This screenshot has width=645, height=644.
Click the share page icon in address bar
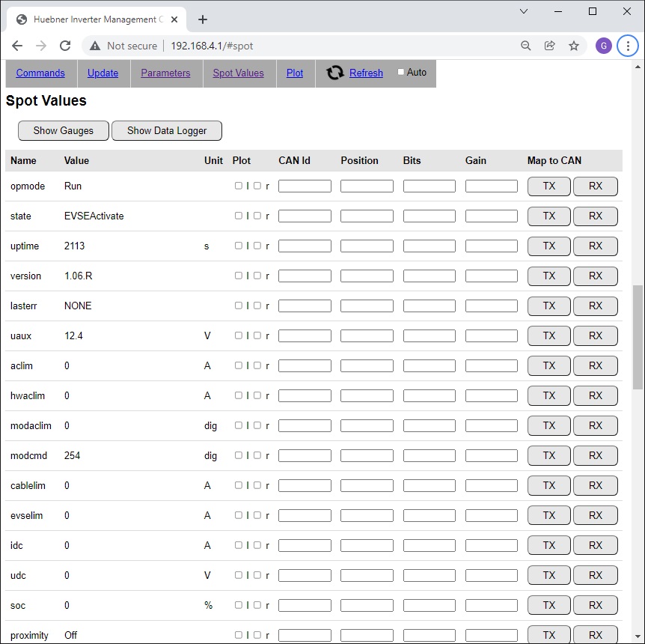(550, 46)
